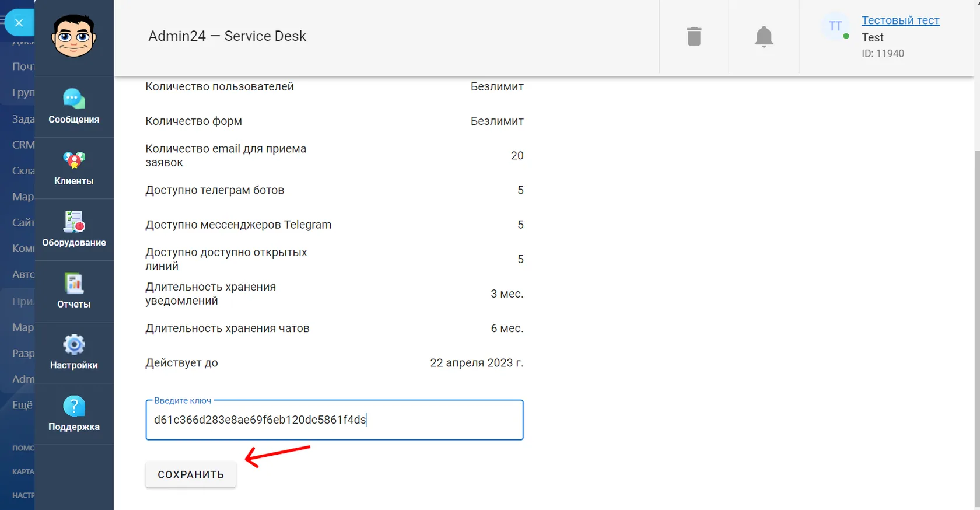Open the Клиенты clients section
Screen dimensions: 980x510
pyautogui.click(x=74, y=168)
